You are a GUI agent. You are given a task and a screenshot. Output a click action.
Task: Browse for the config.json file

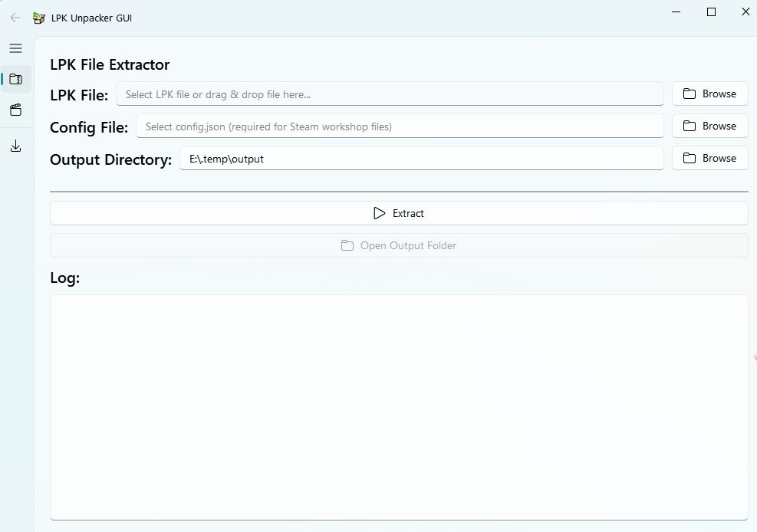click(709, 126)
